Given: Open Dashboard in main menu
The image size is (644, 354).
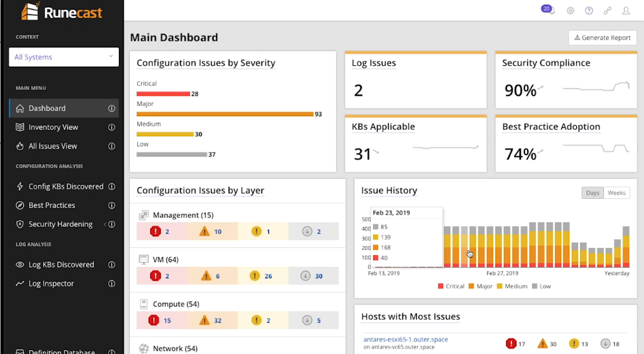Looking at the screenshot, I should (63, 109).
